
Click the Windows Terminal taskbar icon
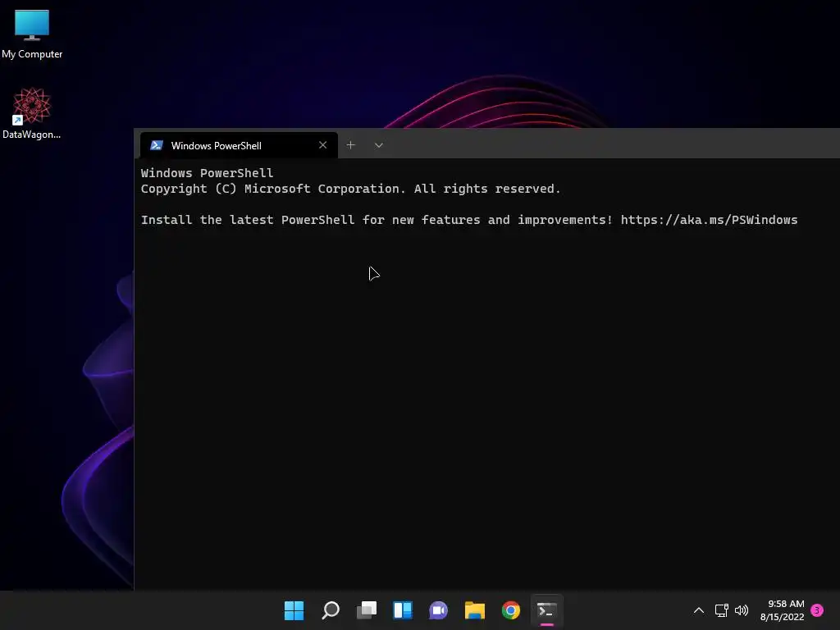click(547, 610)
